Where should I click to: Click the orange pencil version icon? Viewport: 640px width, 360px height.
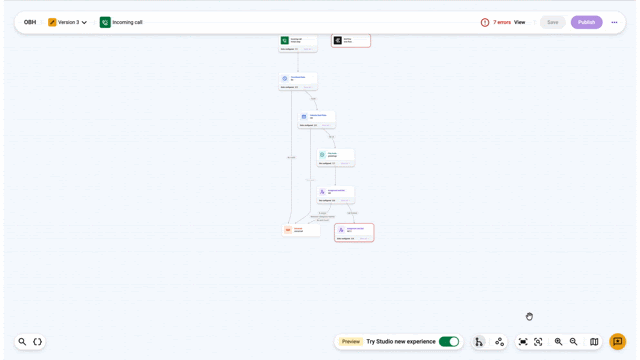point(52,22)
